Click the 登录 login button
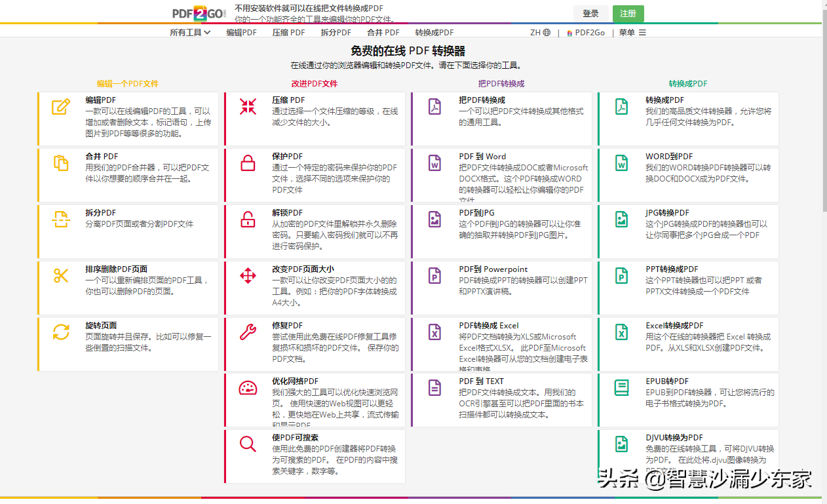Image resolution: width=827 pixels, height=504 pixels. [x=591, y=13]
